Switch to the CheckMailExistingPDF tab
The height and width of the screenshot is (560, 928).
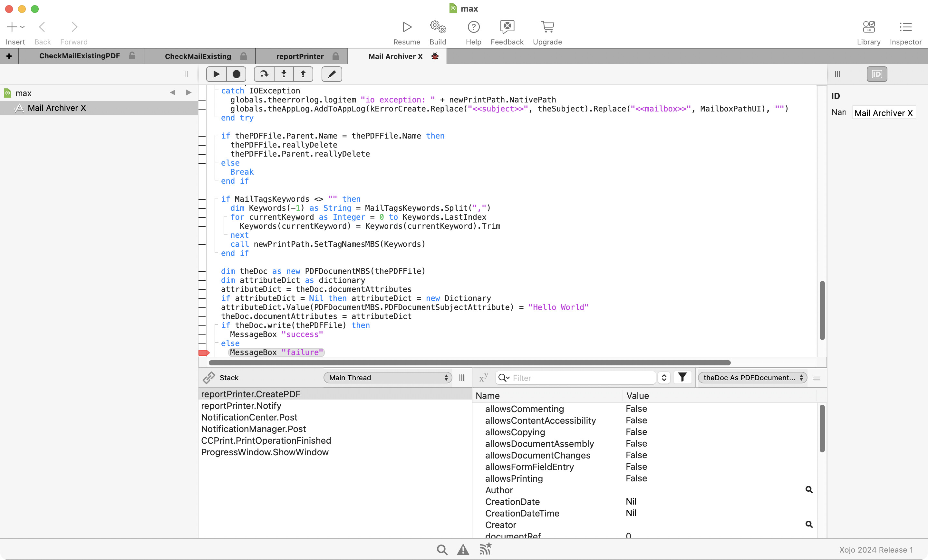[80, 56]
